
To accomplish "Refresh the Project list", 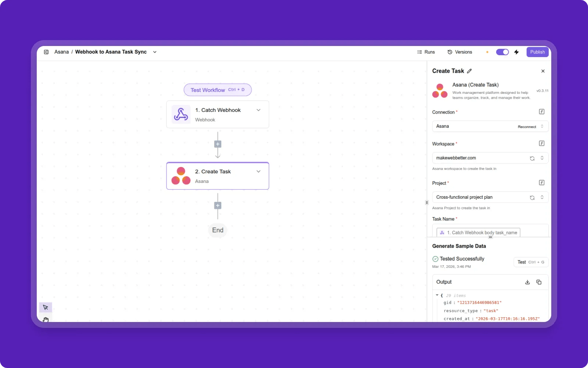I will tap(532, 198).
